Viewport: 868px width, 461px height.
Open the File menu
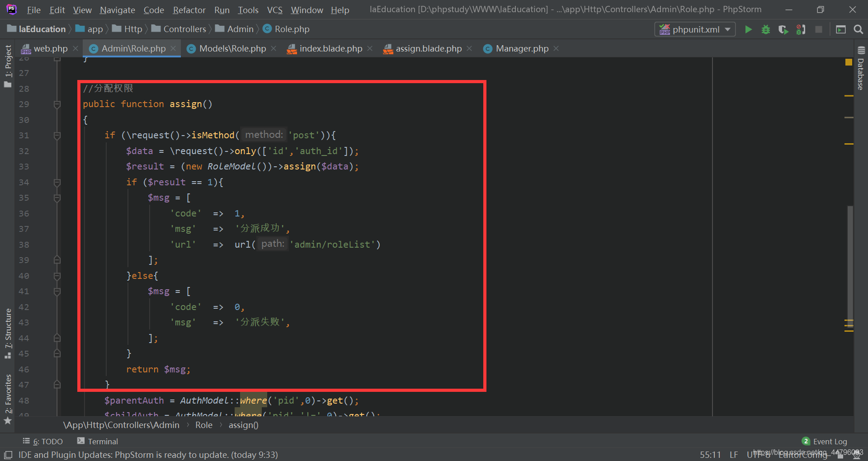[x=34, y=10]
